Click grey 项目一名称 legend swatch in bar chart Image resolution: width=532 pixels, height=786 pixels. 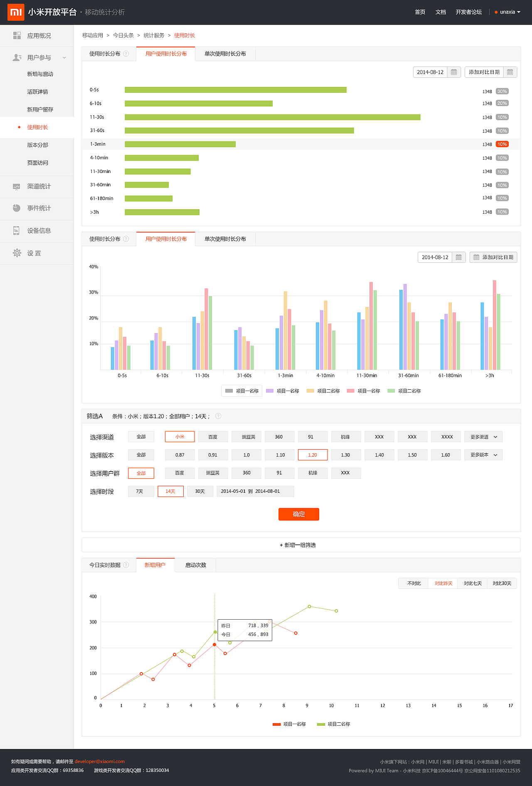[229, 391]
